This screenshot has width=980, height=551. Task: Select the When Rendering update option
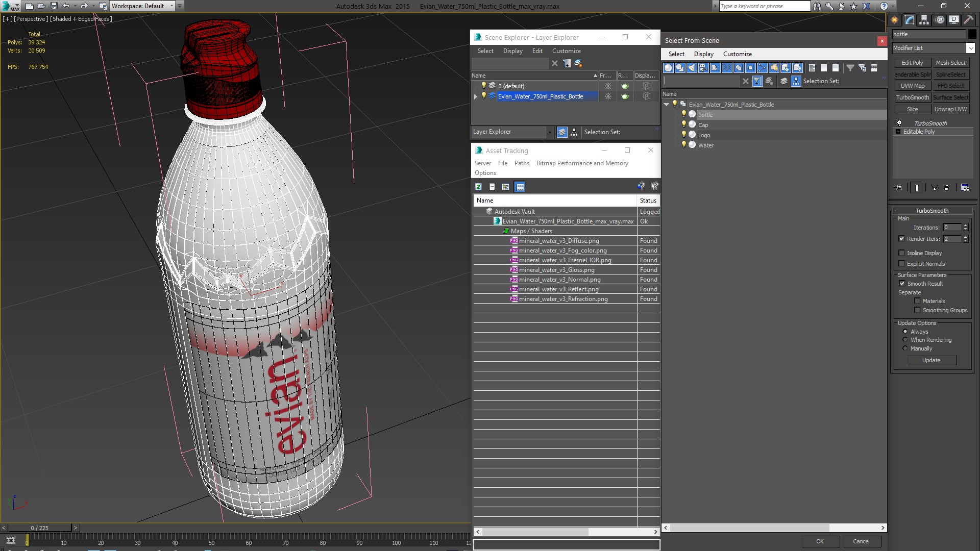point(905,340)
